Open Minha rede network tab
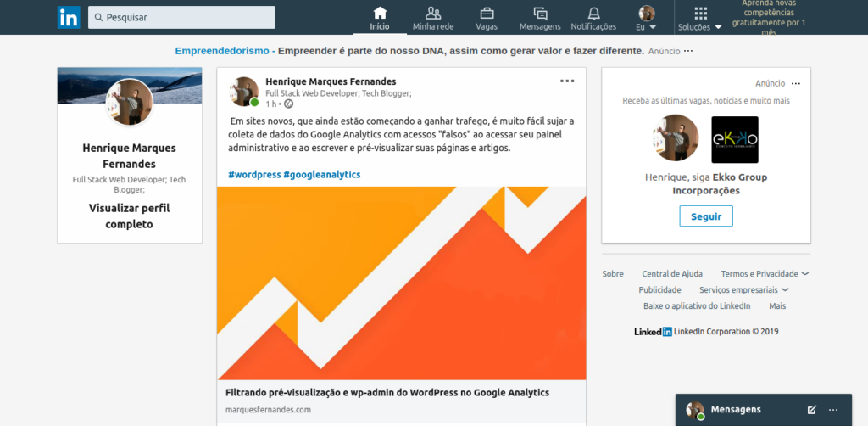 coord(433,19)
